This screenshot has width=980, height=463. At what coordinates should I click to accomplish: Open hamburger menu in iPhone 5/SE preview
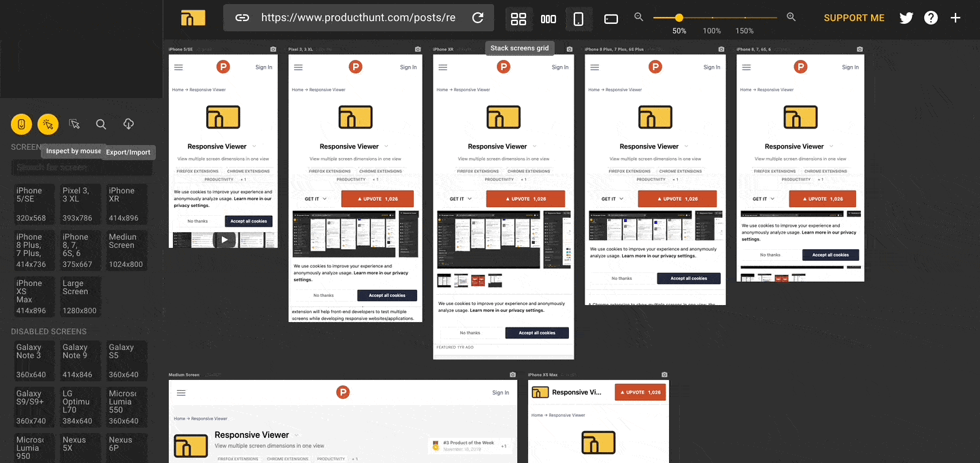point(178,67)
